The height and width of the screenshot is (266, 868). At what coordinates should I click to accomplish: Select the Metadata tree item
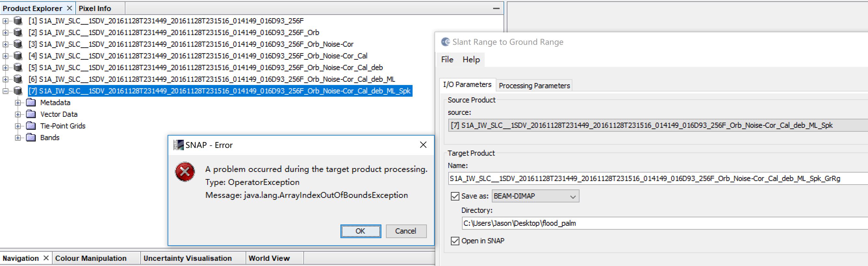pos(55,103)
